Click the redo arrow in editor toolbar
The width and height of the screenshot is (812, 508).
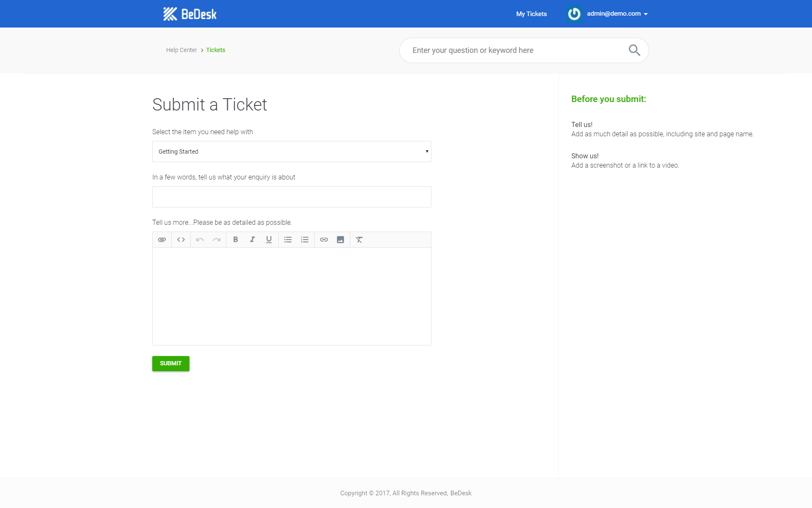click(217, 240)
